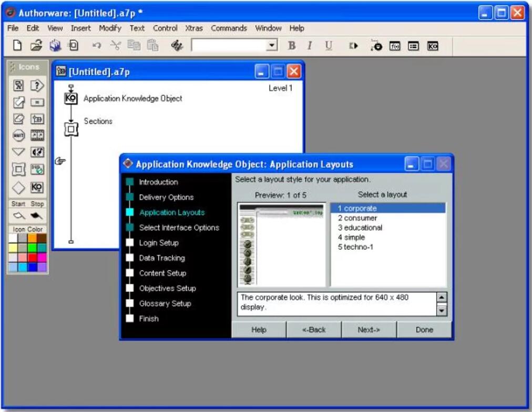This screenshot has width=532, height=412.
Task: Open the text style dropdown in toolbar
Action: (x=272, y=46)
